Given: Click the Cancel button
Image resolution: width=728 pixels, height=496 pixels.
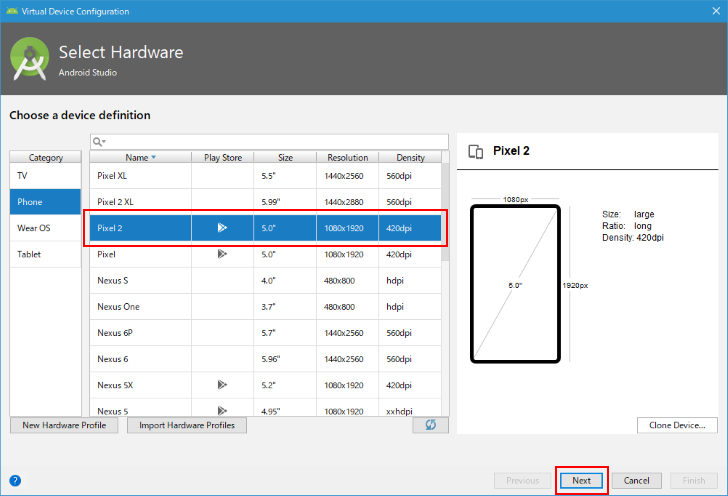Looking at the screenshot, I should pos(637,481).
